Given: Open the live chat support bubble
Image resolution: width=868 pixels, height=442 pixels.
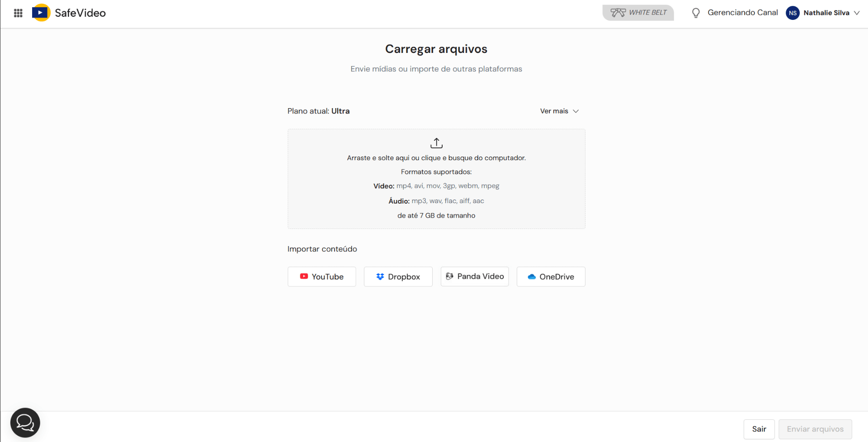Looking at the screenshot, I should (x=25, y=423).
